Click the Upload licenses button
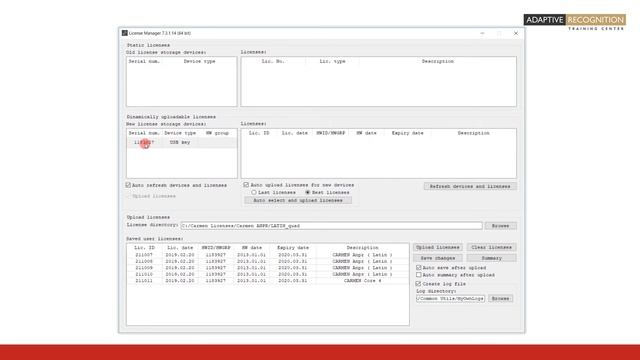640x360 pixels. pyautogui.click(x=438, y=247)
